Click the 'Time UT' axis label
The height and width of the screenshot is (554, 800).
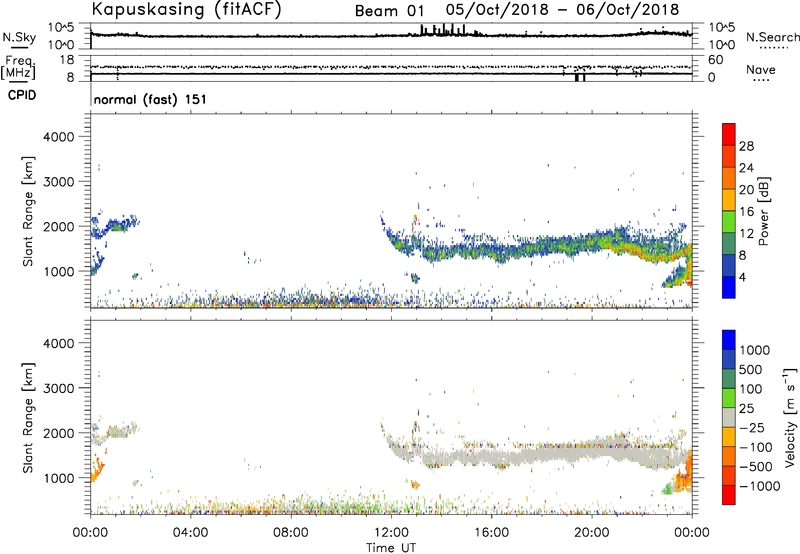[391, 548]
